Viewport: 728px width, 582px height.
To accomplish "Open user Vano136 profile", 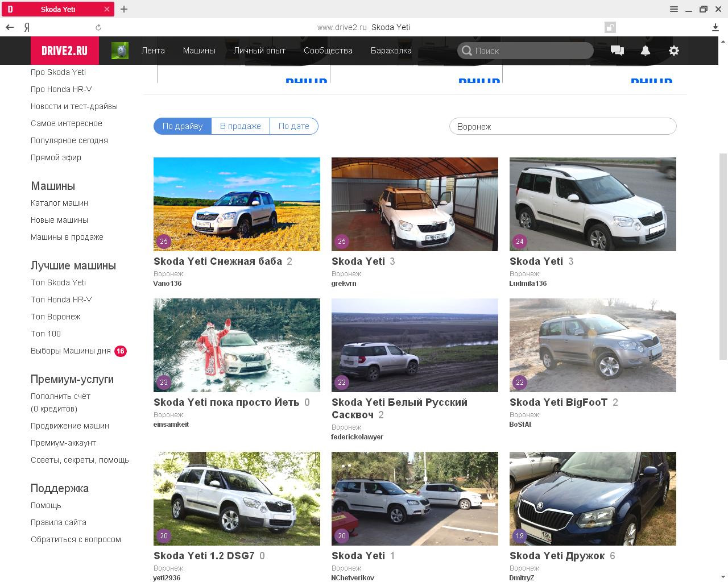I will (x=167, y=284).
